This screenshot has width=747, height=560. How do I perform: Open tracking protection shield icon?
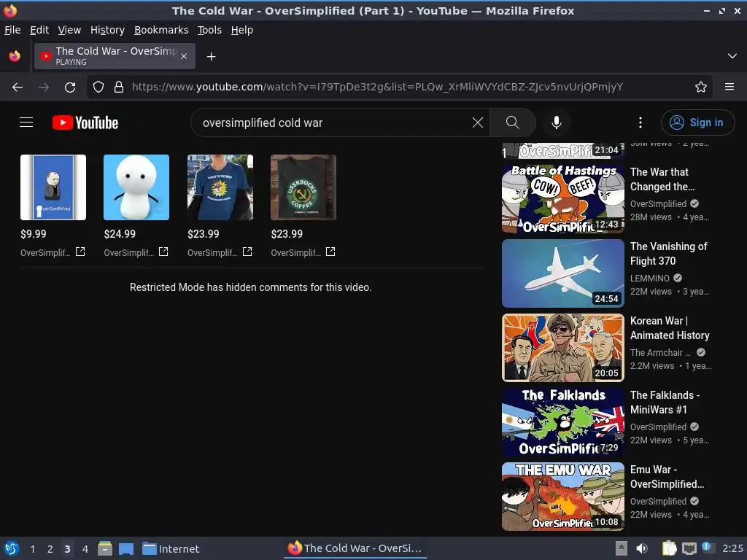(x=98, y=87)
